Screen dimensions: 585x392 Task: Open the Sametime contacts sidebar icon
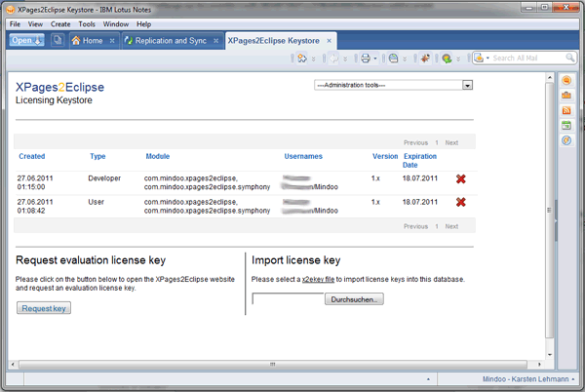pos(566,81)
